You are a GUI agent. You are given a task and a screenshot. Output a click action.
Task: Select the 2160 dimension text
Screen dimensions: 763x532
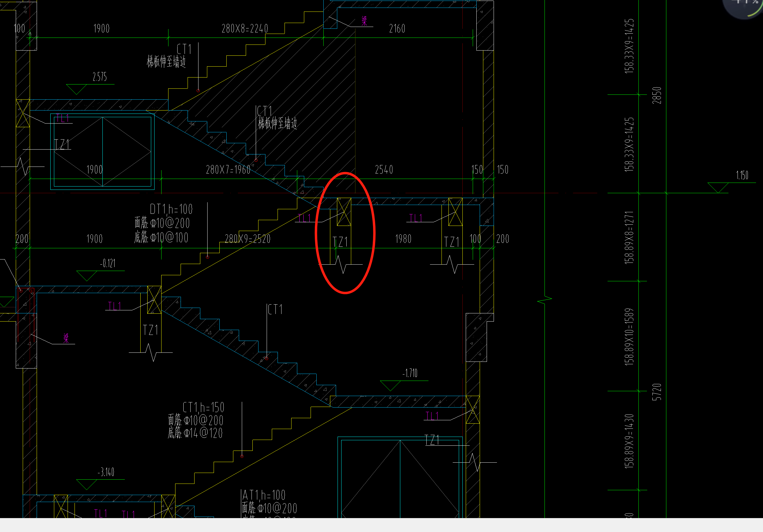[x=397, y=28]
